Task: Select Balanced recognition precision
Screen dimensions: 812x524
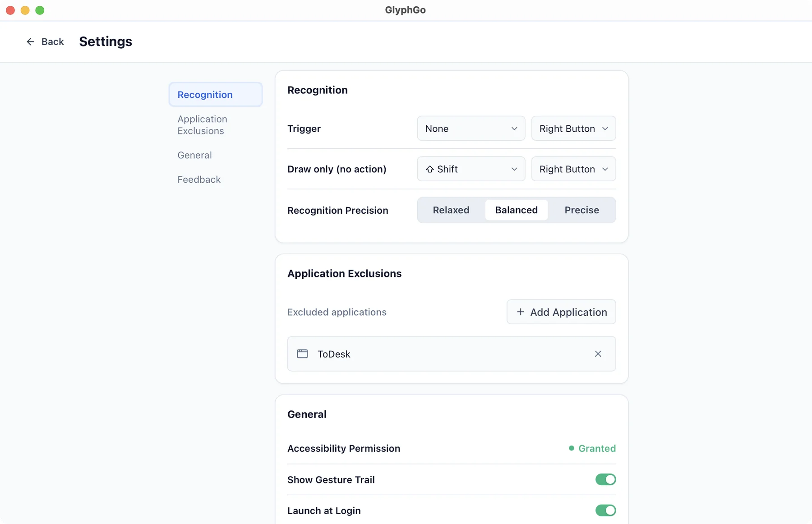Action: 517,210
